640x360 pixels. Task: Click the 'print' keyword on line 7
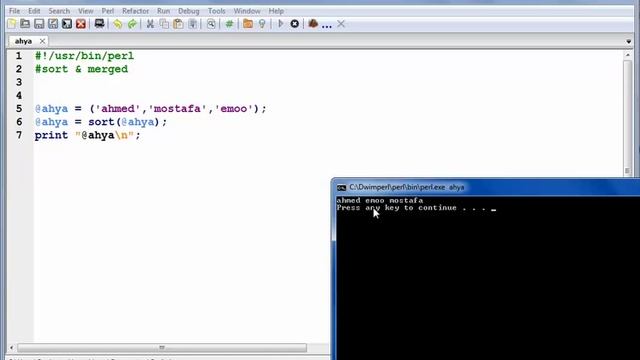coord(51,135)
